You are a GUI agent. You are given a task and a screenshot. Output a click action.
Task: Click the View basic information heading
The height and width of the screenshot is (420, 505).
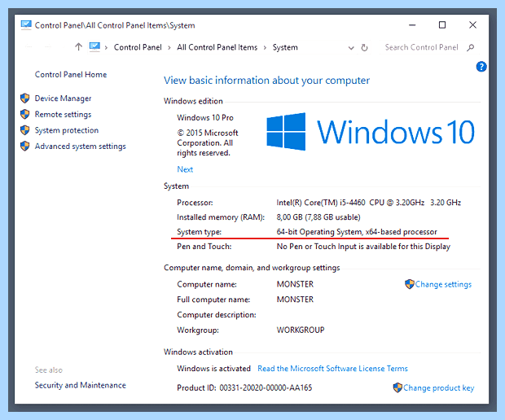click(266, 80)
